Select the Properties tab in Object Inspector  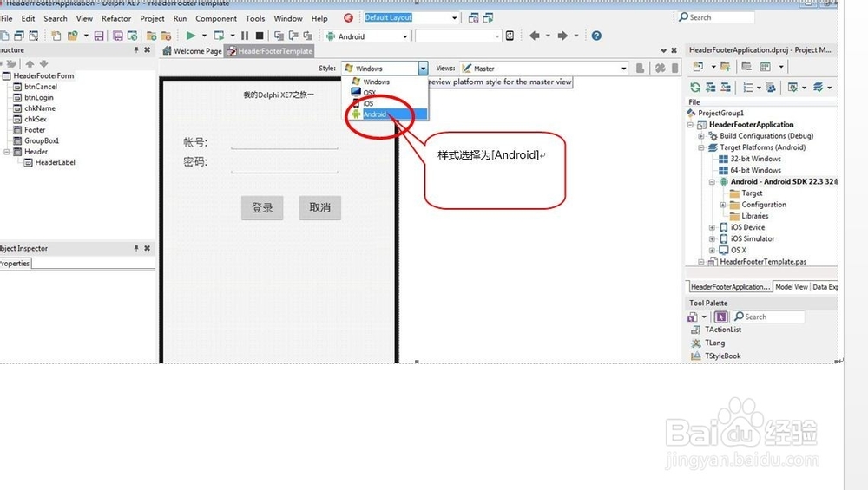click(15, 264)
